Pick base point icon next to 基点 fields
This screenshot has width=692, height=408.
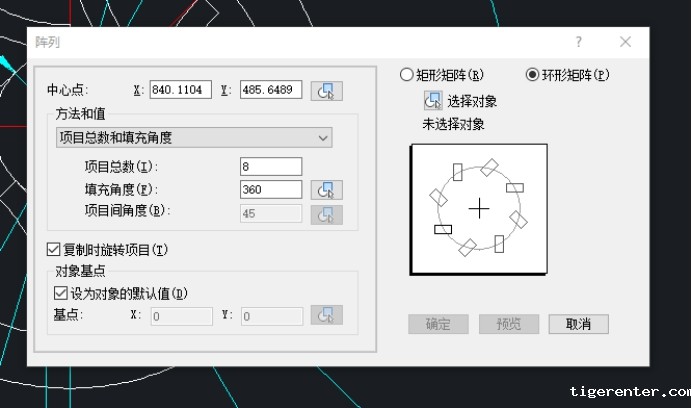click(327, 315)
